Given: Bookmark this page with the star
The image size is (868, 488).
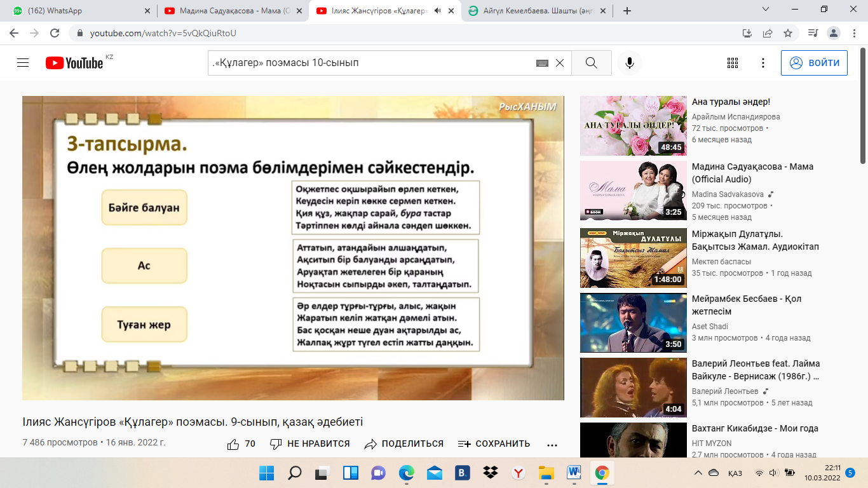Looking at the screenshot, I should [x=788, y=33].
